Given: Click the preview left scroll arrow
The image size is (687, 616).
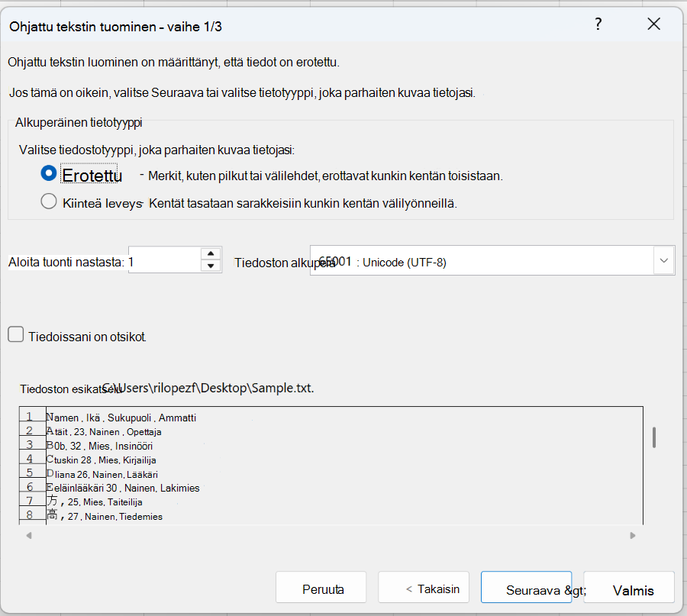Looking at the screenshot, I should (29, 535).
